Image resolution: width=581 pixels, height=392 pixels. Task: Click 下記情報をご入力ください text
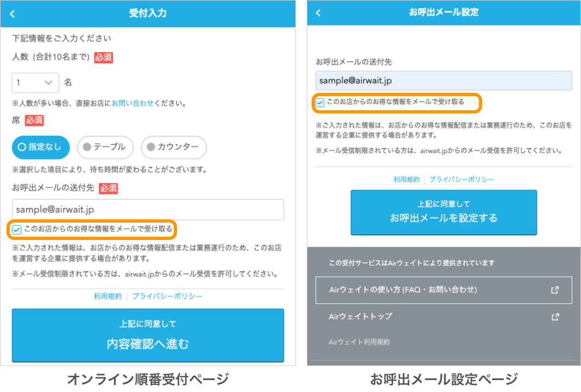pos(61,38)
